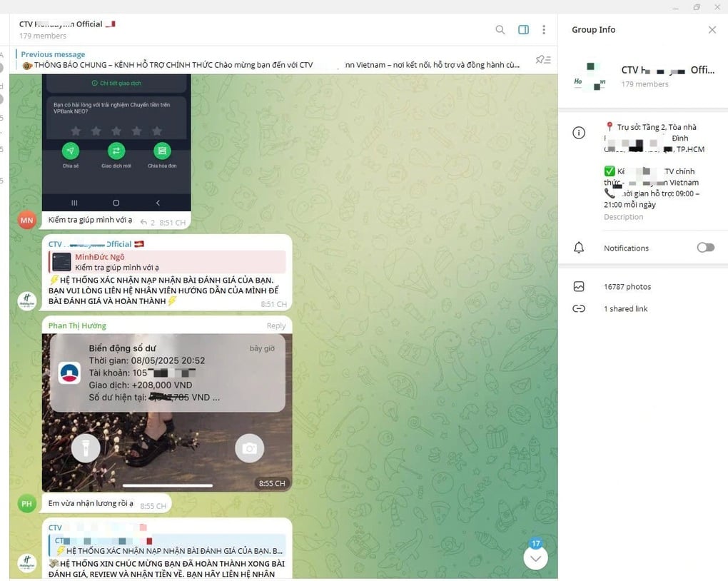728x581 pixels.
Task: Click the info icon beside description
Action: tap(579, 133)
